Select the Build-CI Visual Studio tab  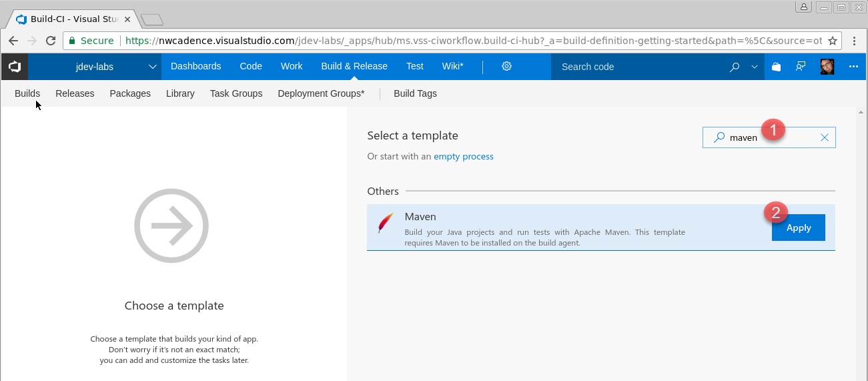click(x=72, y=19)
